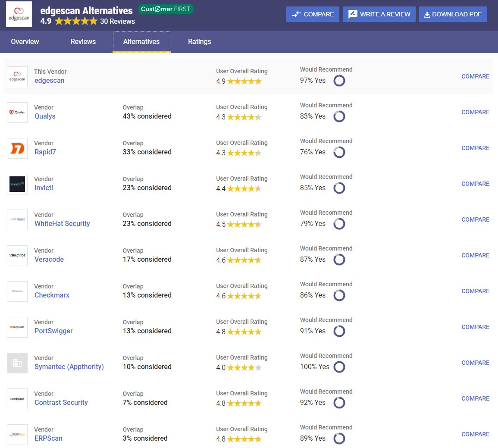Image resolution: width=498 pixels, height=448 pixels.
Task: Click COMPARE in the edgescan row
Action: coord(475,76)
